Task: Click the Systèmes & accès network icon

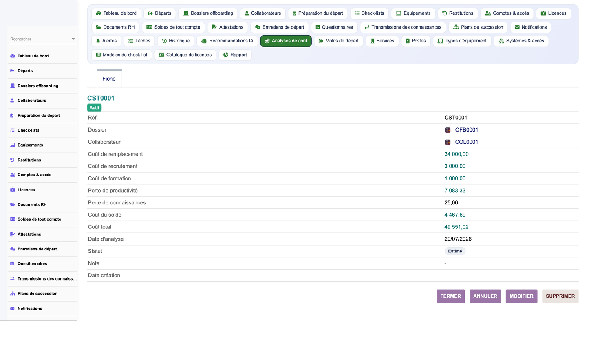Action: (501, 41)
